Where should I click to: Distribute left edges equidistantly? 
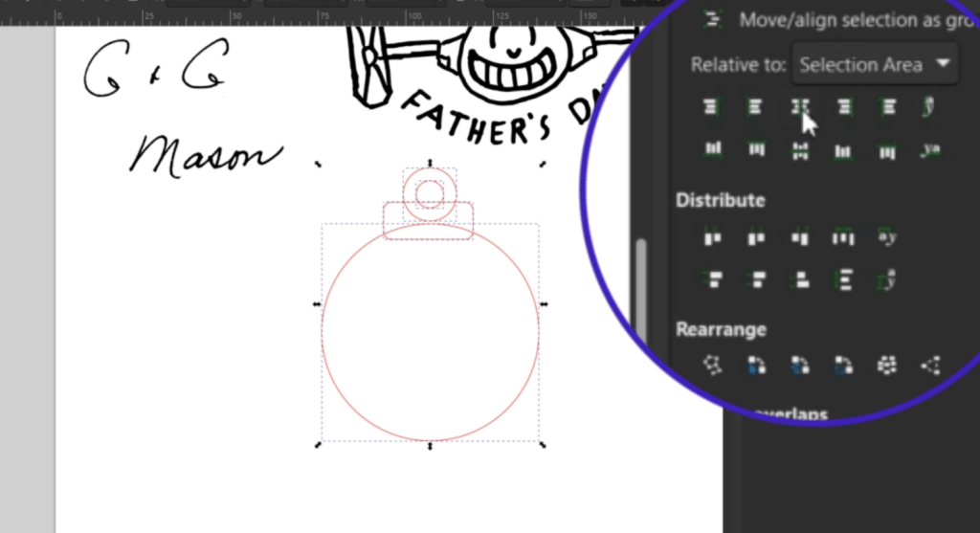[x=711, y=236]
